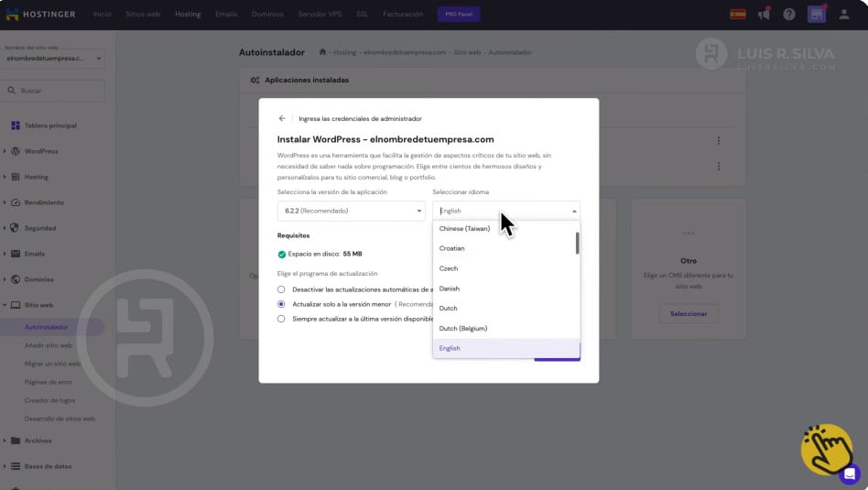Choose highlighted English in language list
This screenshot has width=868, height=490.
506,348
